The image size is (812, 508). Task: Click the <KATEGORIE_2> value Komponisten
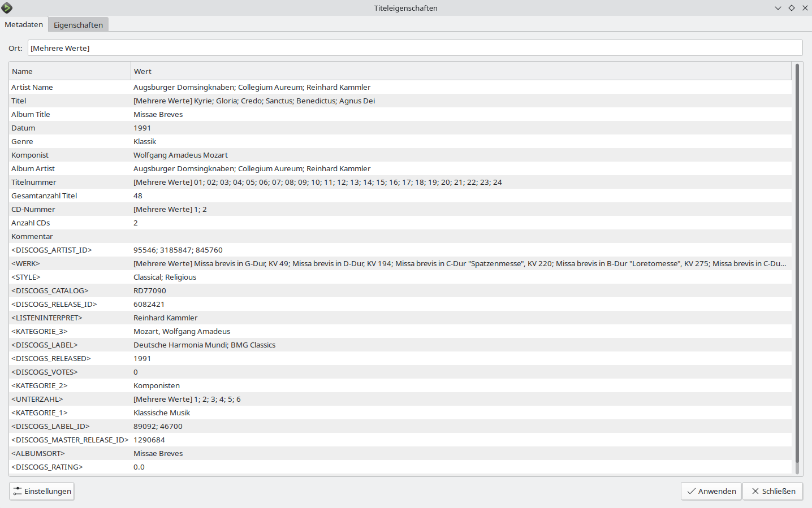tap(157, 385)
